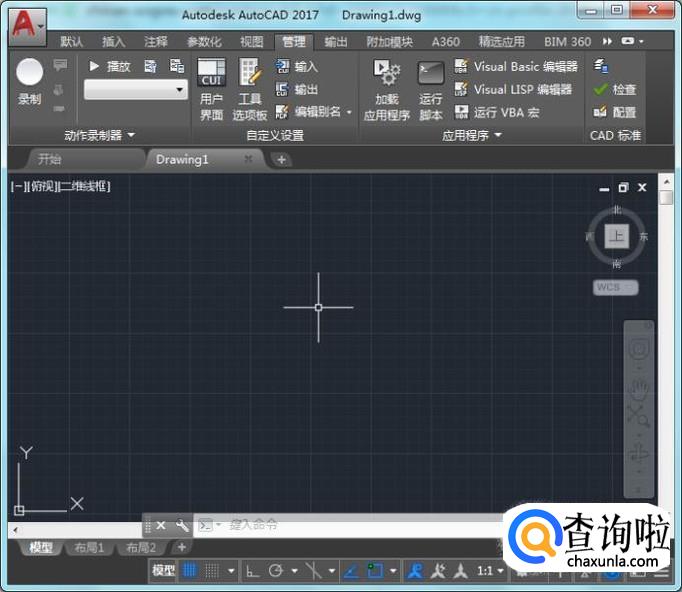
Task: Click the ViewCube top (上) face
Action: point(617,236)
